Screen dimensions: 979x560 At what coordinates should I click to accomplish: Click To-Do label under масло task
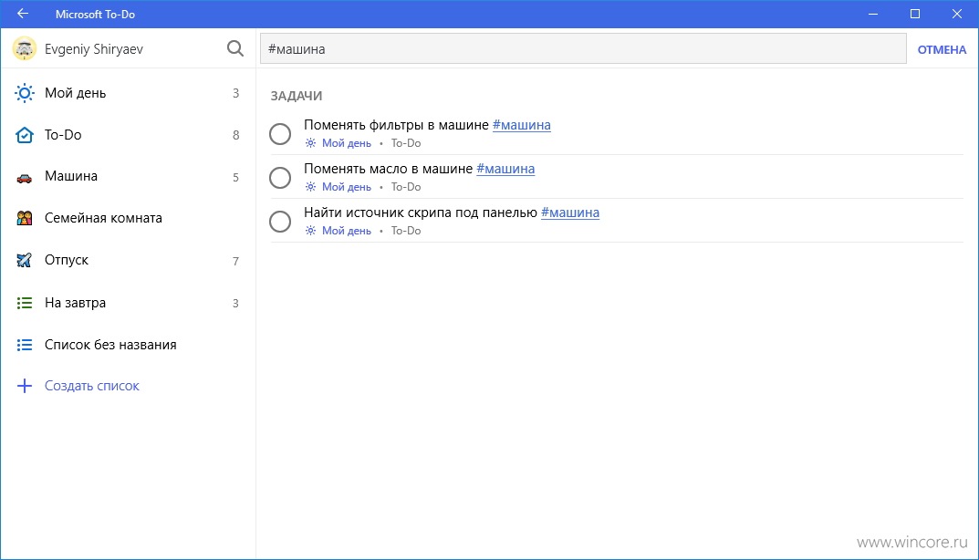(406, 187)
